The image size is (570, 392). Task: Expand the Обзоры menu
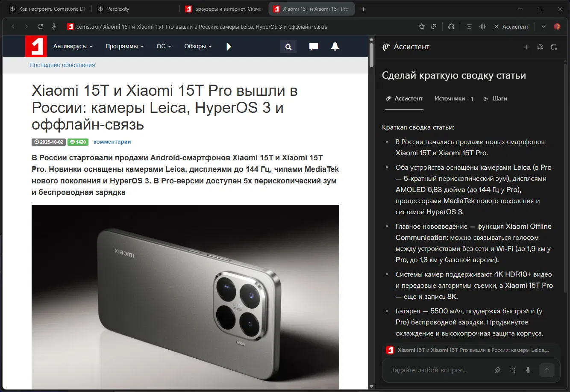click(x=198, y=46)
